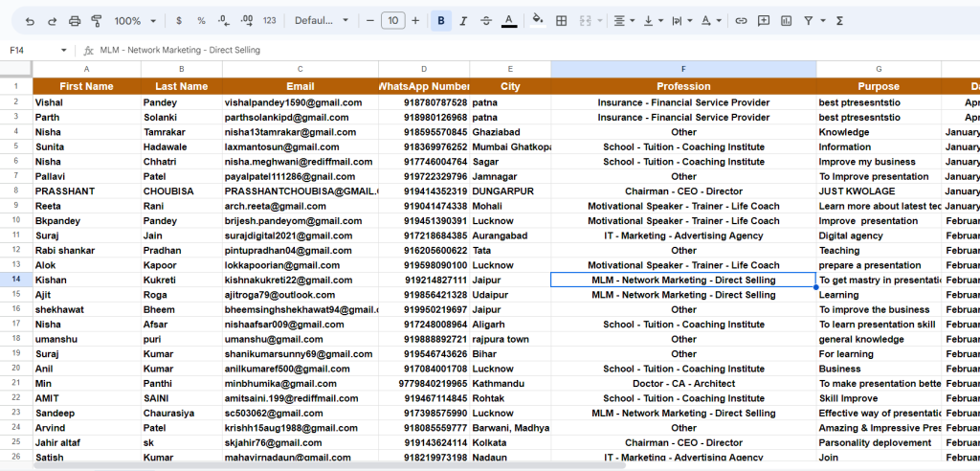The width and height of the screenshot is (980, 471).
Task: Click the First Name header cell
Action: (x=87, y=86)
